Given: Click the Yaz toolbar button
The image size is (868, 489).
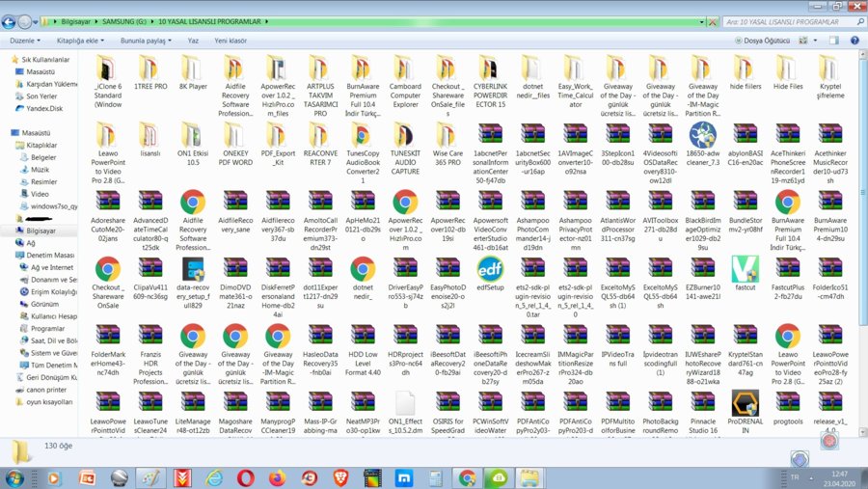Looking at the screenshot, I should 193,41.
